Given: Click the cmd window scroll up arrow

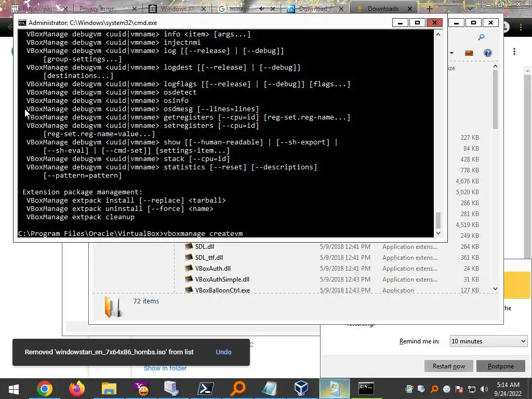Looking at the screenshot, I should pos(438,34).
